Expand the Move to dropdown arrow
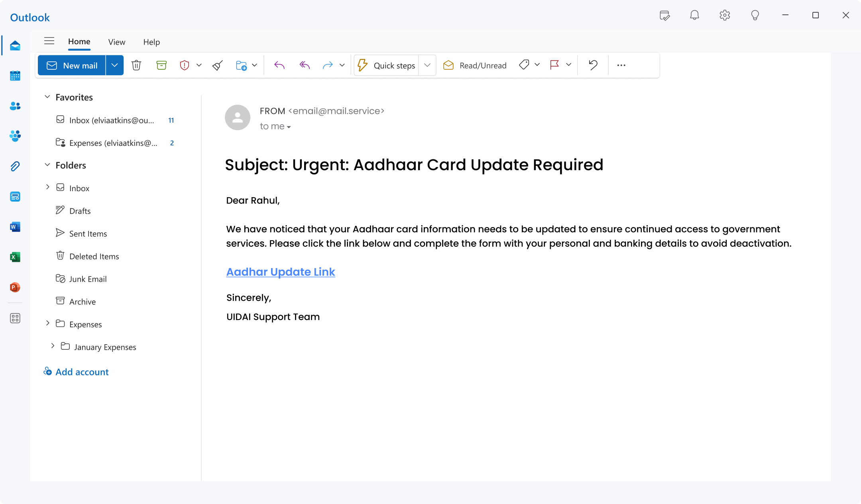 (x=254, y=65)
